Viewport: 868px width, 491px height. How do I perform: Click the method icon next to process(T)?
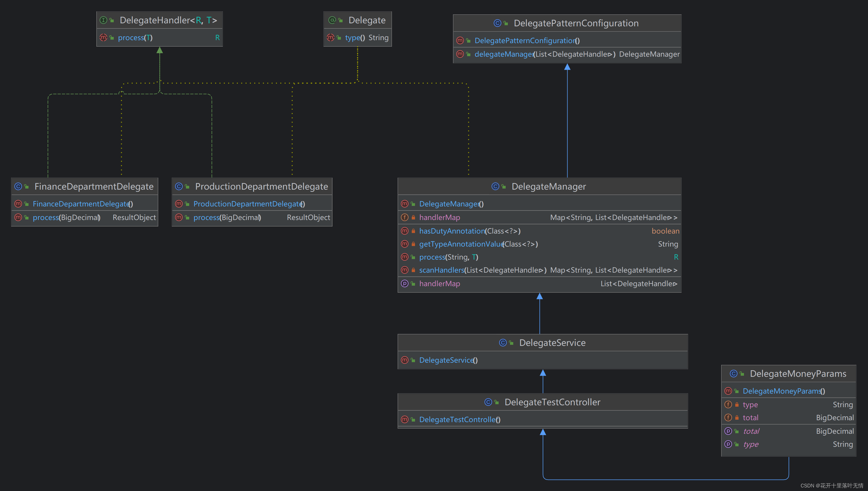[x=104, y=38]
